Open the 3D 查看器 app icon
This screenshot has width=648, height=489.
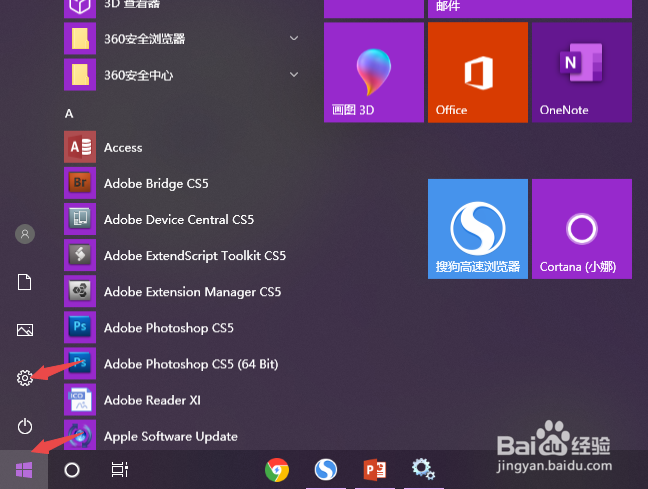click(x=80, y=7)
